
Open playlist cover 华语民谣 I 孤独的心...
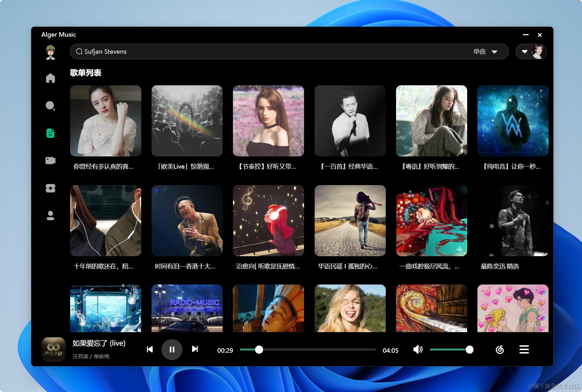(x=350, y=220)
